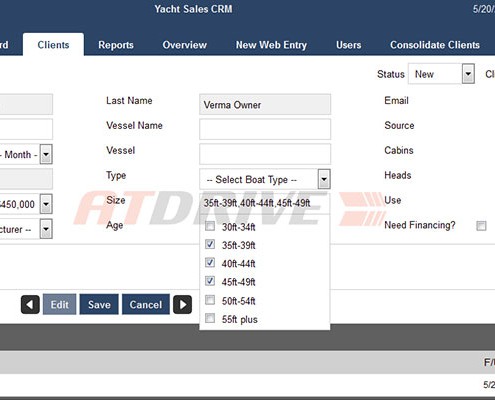
Task: Open the Consolidate Clients tab
Action: [435, 45]
